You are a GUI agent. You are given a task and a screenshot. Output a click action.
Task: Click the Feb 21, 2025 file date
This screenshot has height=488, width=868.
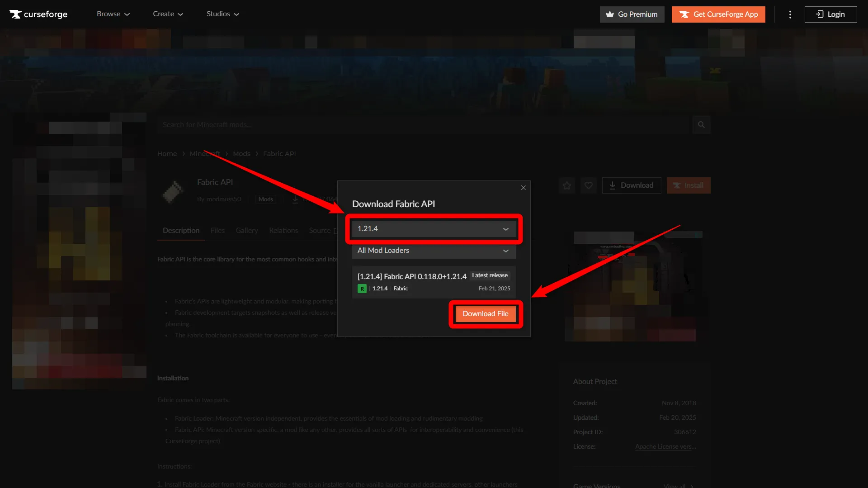pos(494,289)
